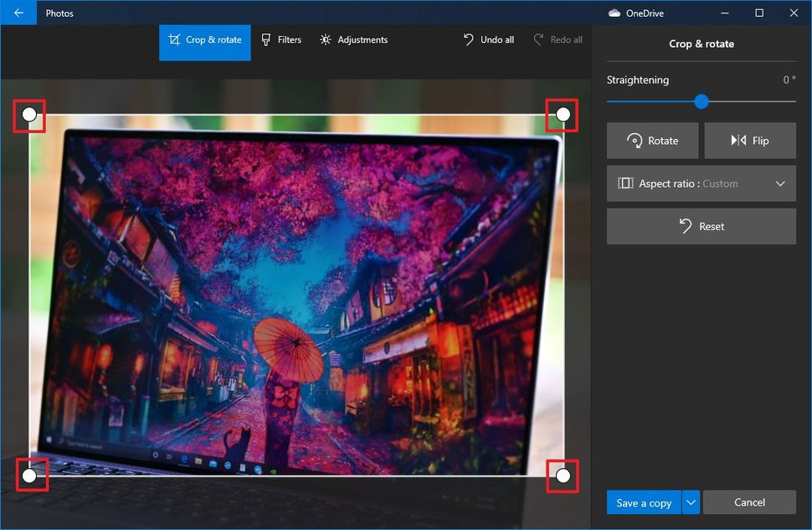Select the top-left crop handle
Viewport: 812px width, 530px height.
29,115
